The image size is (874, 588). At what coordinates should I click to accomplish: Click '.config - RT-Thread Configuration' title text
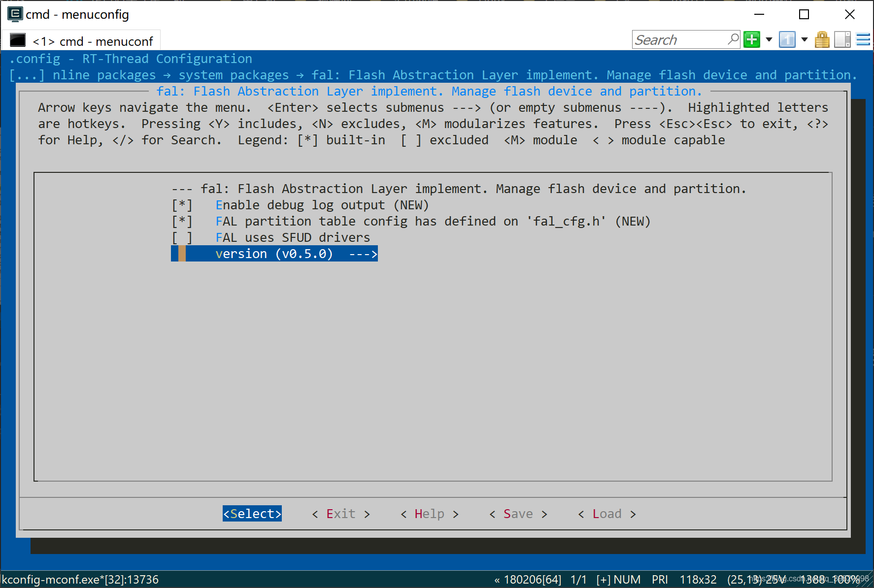coord(131,59)
